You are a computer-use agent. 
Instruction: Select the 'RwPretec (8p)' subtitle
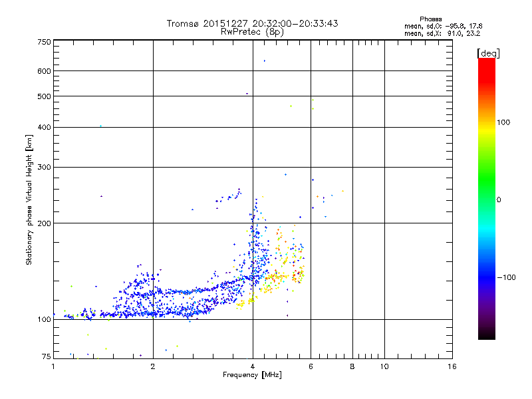tap(252, 32)
